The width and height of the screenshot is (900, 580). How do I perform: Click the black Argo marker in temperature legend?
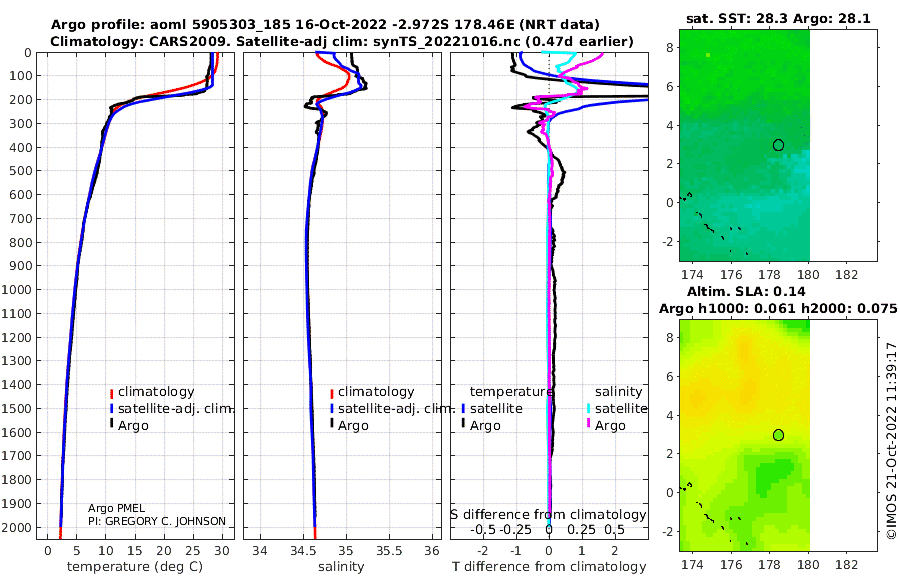tap(111, 424)
